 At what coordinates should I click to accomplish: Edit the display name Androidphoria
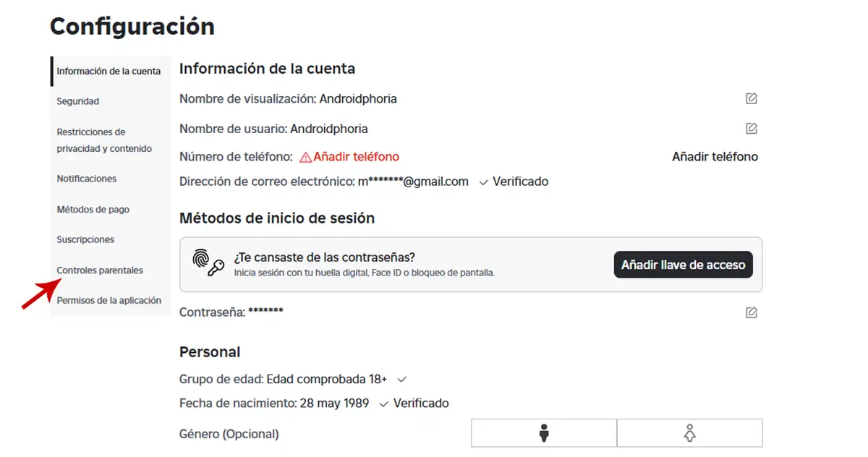click(x=752, y=98)
